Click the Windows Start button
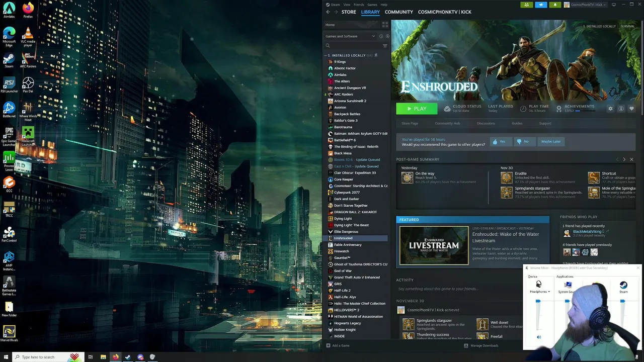Screen dimensions: 644x362 5,357
